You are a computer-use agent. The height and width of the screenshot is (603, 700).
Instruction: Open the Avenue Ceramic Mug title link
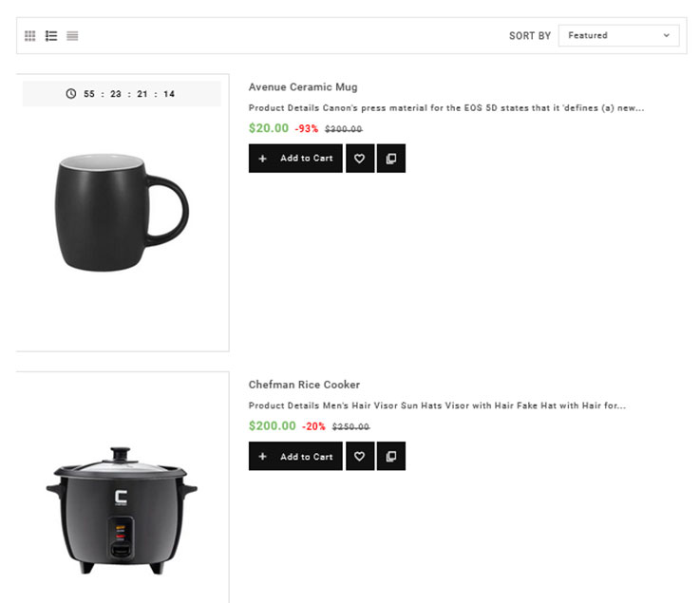click(x=303, y=87)
